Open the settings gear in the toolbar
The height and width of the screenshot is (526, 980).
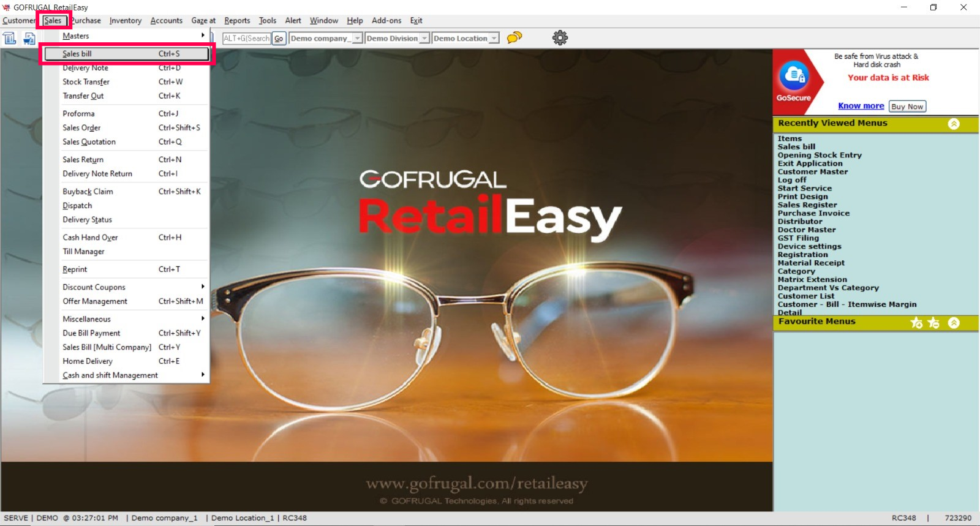560,38
